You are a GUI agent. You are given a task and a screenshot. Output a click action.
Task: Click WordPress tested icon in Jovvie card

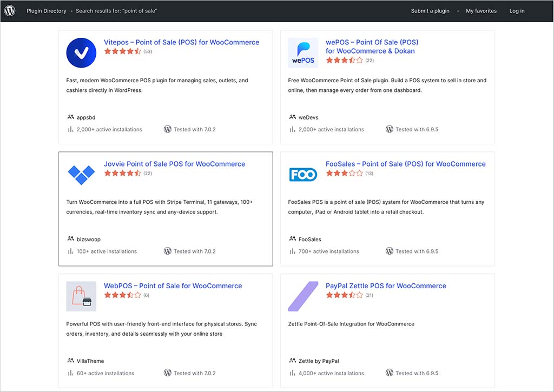[168, 251]
